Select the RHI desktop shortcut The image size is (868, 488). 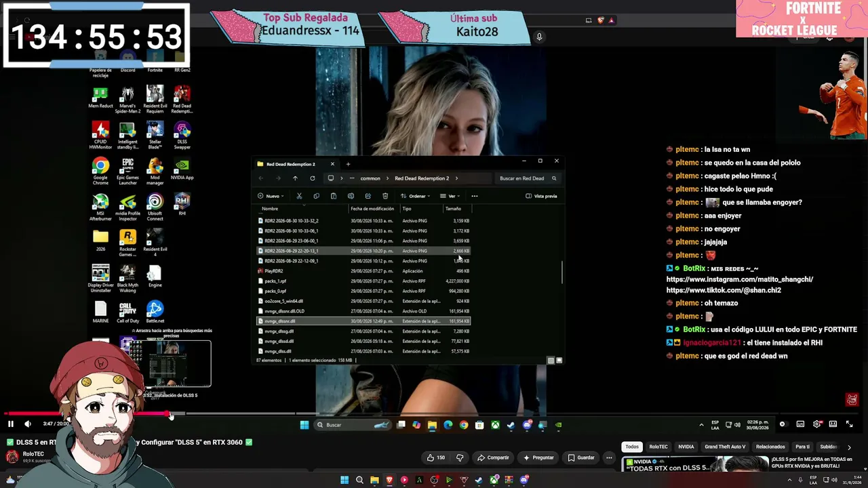pos(182,205)
